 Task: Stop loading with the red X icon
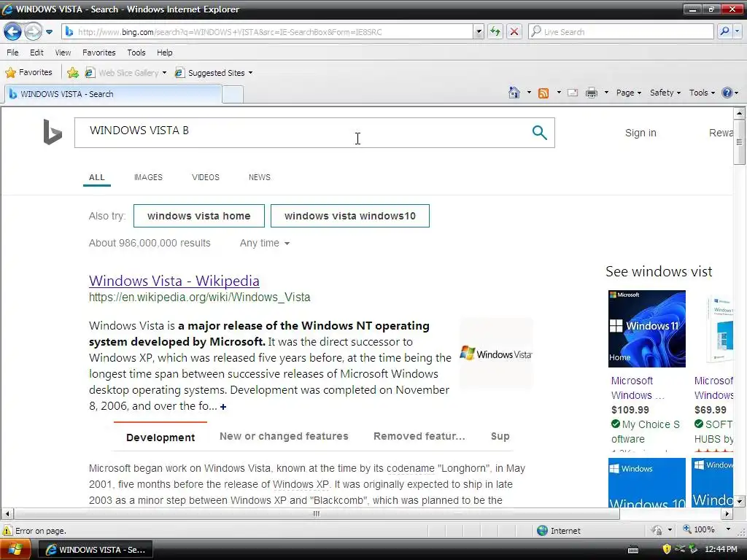pos(514,32)
